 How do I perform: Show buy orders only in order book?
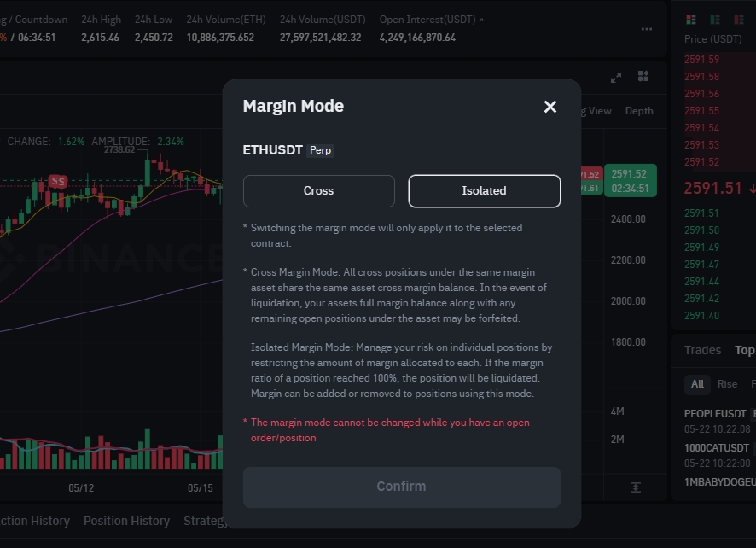(x=715, y=20)
